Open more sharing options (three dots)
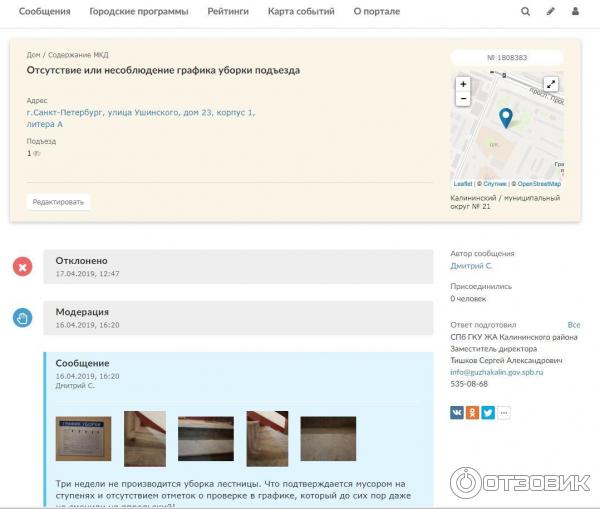Viewport: 600px width, 509px height. click(504, 412)
